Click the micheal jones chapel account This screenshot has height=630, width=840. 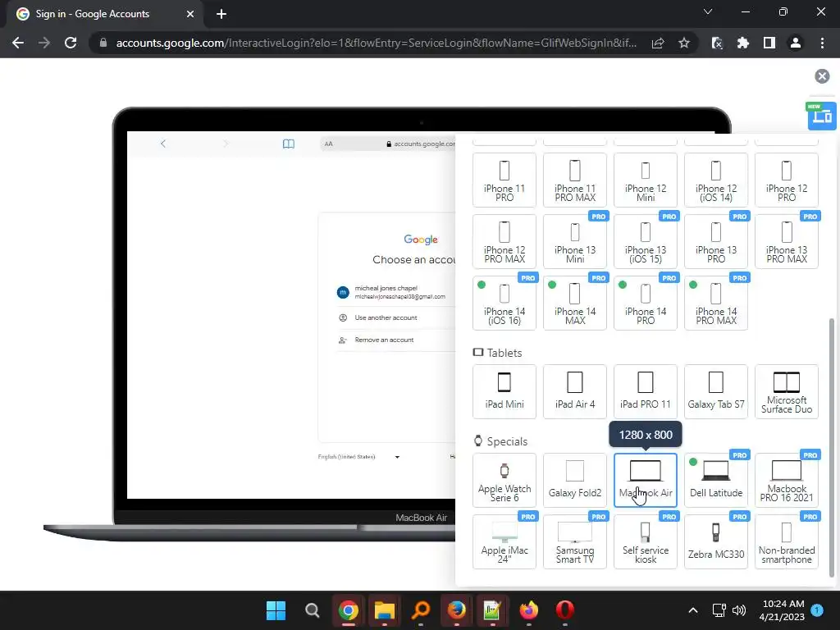coord(395,293)
